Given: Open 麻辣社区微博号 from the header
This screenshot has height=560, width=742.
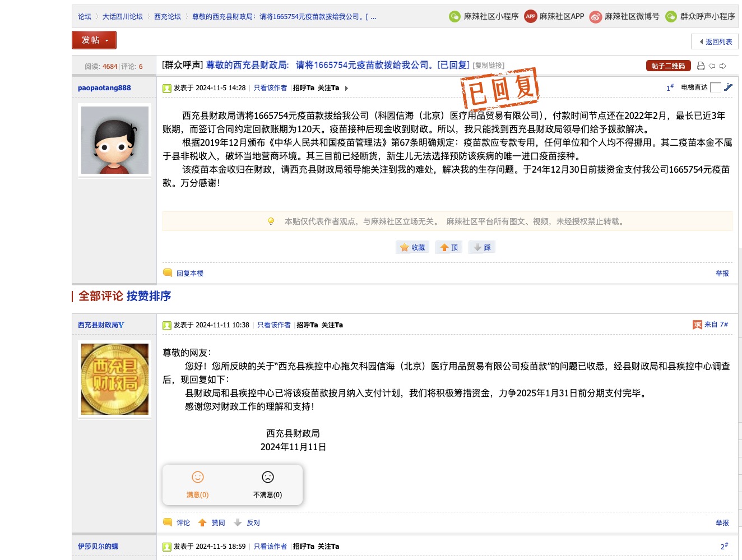Looking at the screenshot, I should 625,17.
